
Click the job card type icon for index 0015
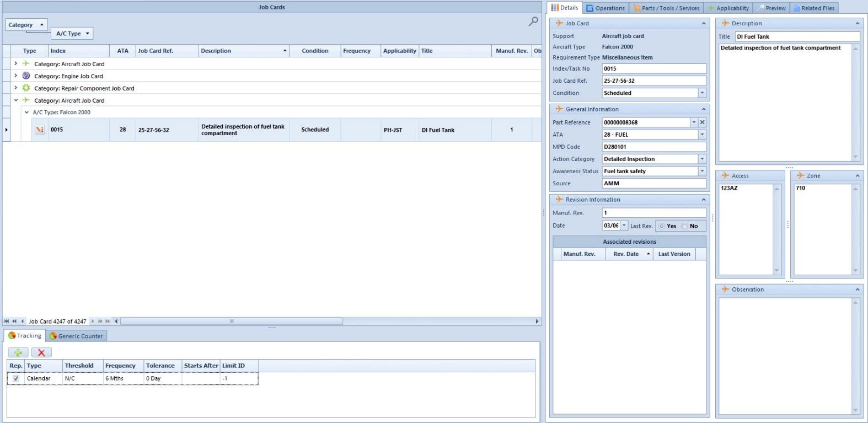(x=40, y=130)
